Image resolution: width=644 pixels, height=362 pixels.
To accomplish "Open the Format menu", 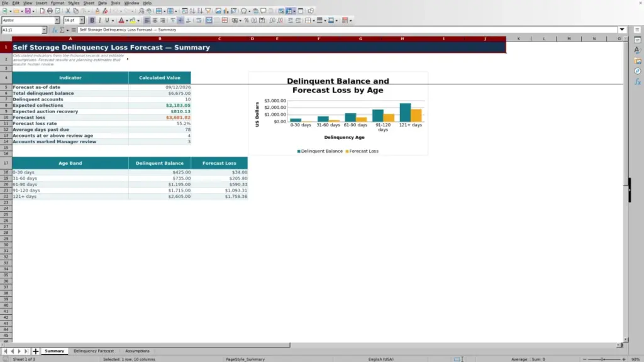I will click(x=57, y=3).
